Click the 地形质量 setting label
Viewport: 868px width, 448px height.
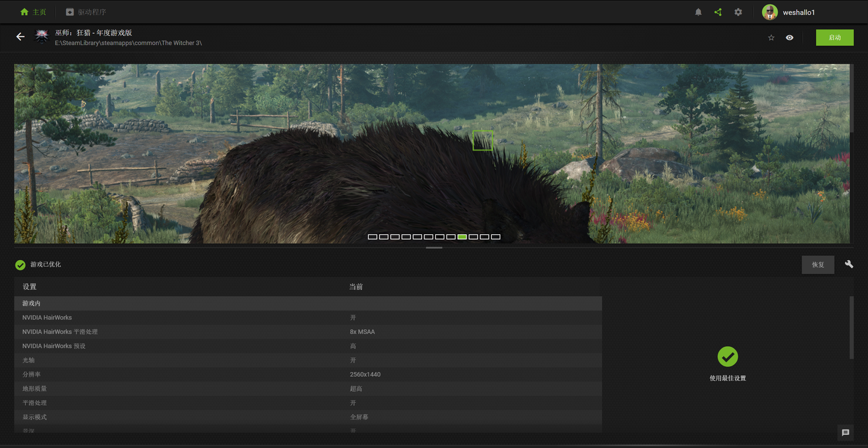tap(34, 389)
